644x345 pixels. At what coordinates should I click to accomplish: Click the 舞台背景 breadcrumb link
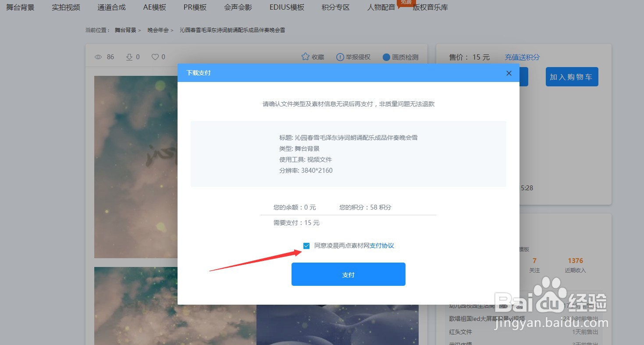pos(125,30)
